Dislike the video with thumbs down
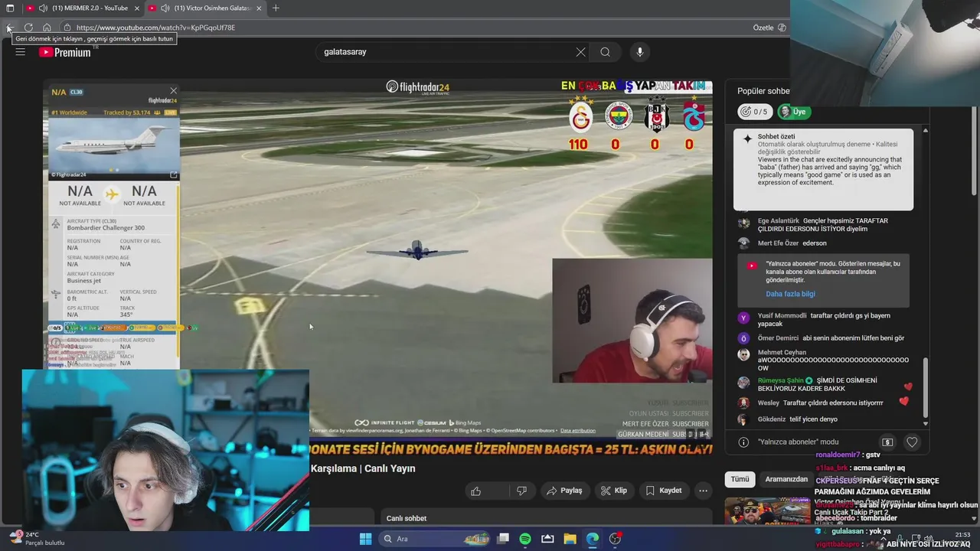Screen dimensions: 980x551 [x=521, y=491]
